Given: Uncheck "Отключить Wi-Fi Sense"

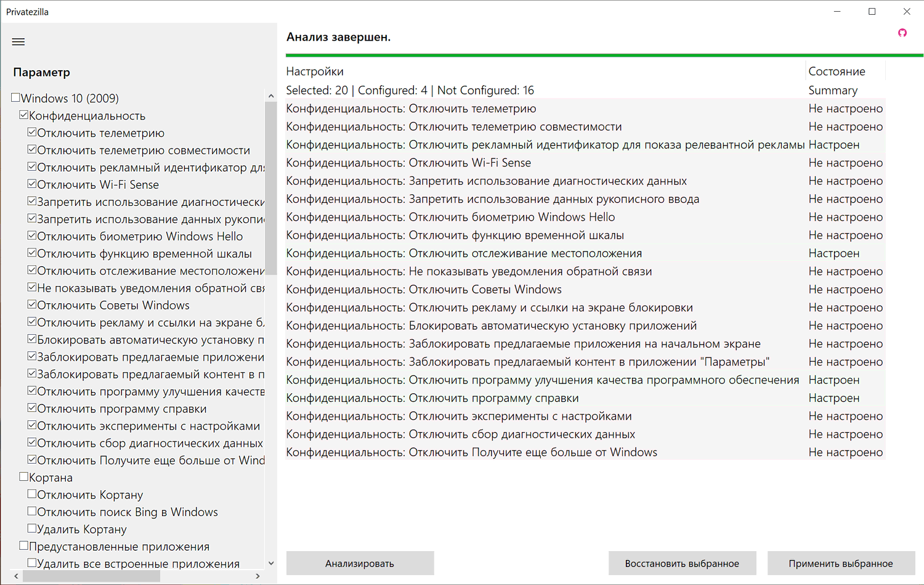Looking at the screenshot, I should click(31, 183).
